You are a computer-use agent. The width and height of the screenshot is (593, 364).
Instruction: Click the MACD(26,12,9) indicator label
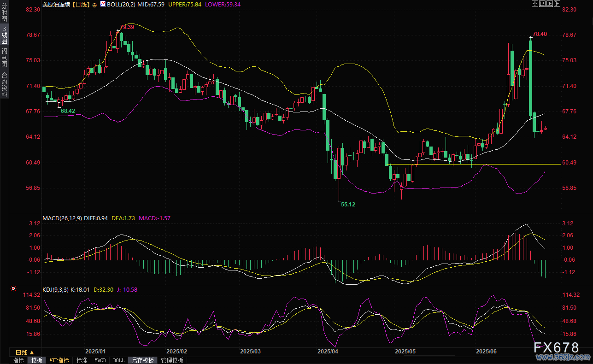(x=62, y=218)
